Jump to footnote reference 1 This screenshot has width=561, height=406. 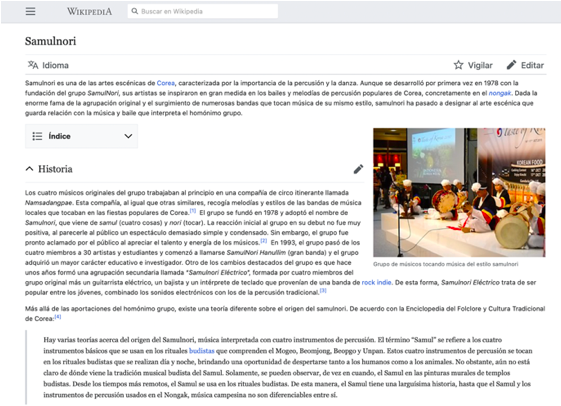coord(192,211)
